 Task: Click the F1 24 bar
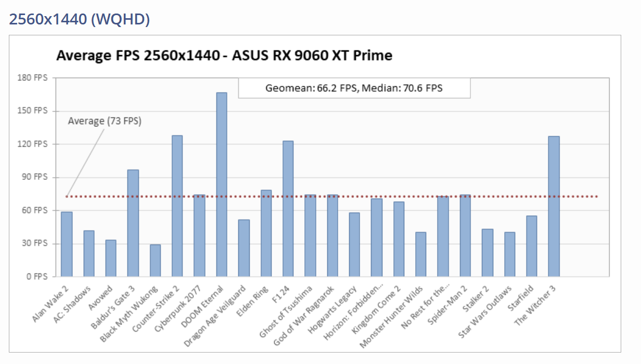[x=288, y=209]
